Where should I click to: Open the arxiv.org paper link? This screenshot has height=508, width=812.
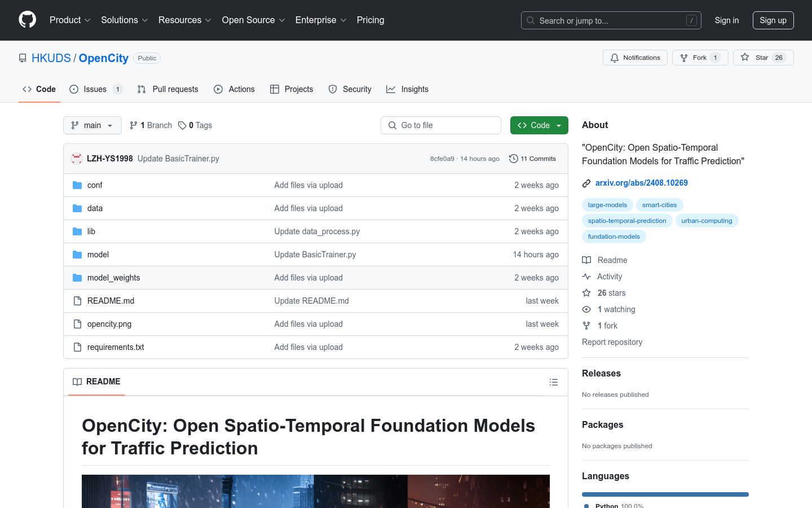coord(641,183)
